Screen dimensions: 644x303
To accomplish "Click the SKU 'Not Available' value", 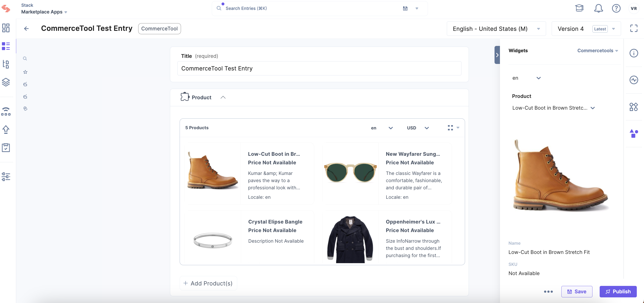I will coord(524,273).
